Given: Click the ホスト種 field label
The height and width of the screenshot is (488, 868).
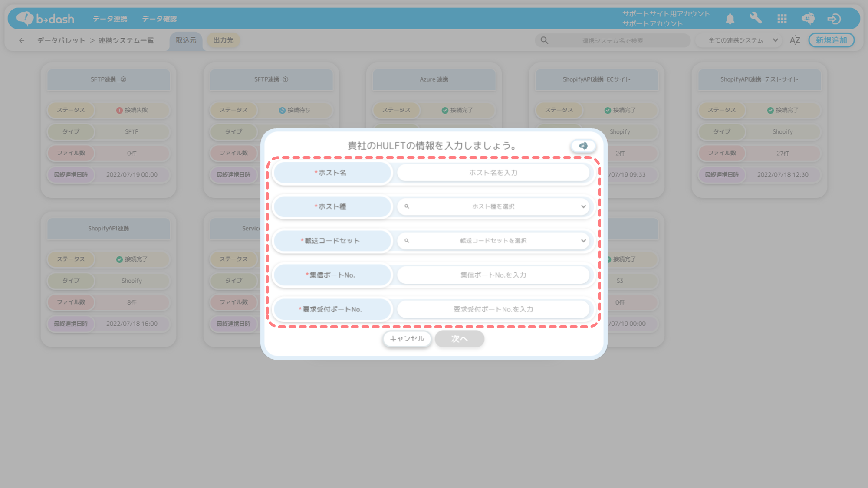Looking at the screenshot, I should pyautogui.click(x=332, y=206).
